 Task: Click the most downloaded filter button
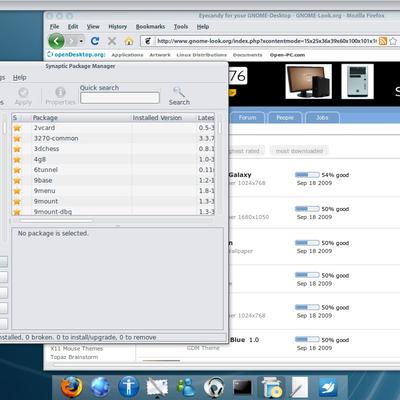pyautogui.click(x=299, y=151)
